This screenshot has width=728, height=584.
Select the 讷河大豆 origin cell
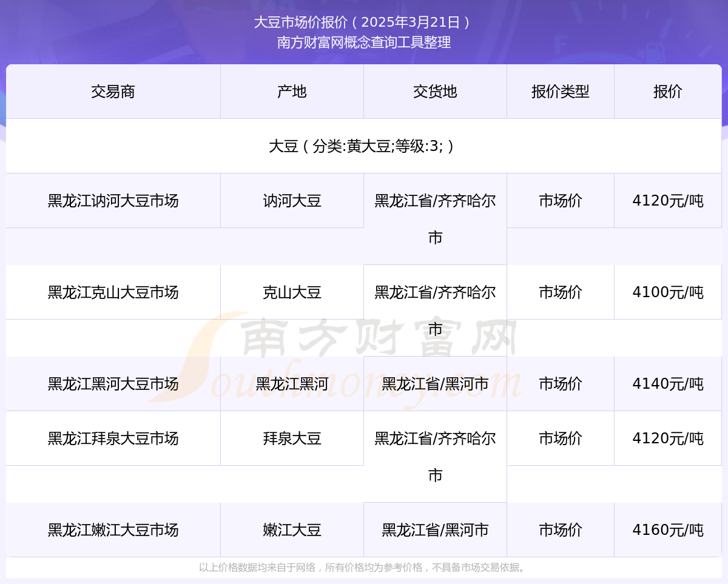pyautogui.click(x=292, y=201)
